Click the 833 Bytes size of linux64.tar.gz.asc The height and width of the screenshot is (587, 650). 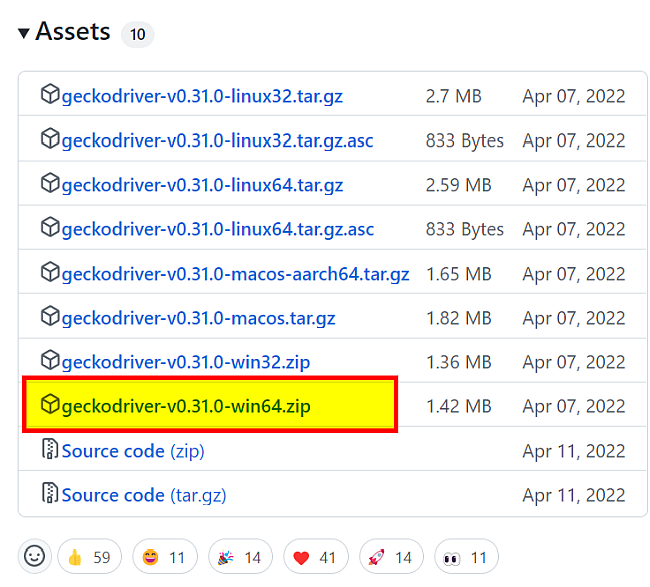point(465,229)
